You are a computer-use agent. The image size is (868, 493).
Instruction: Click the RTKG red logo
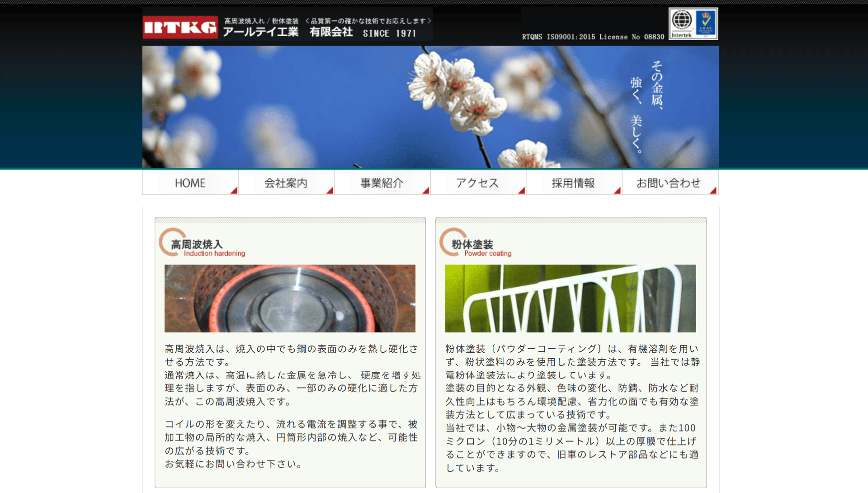[x=180, y=28]
